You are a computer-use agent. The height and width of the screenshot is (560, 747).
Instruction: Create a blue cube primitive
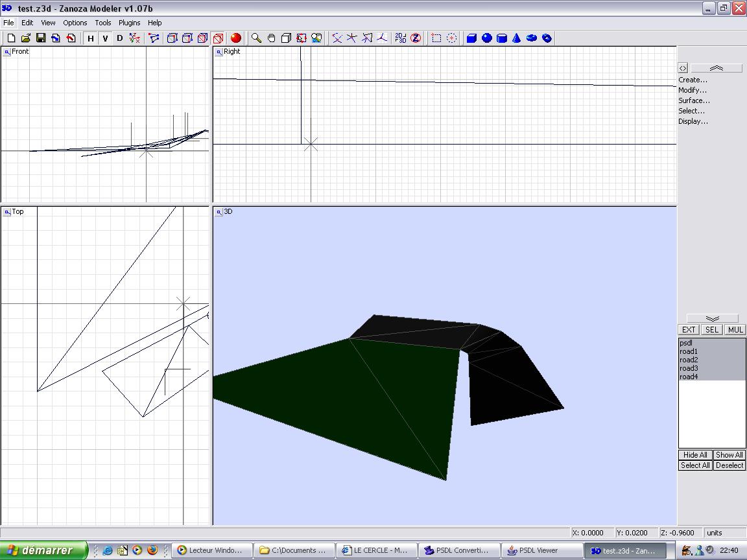point(472,38)
